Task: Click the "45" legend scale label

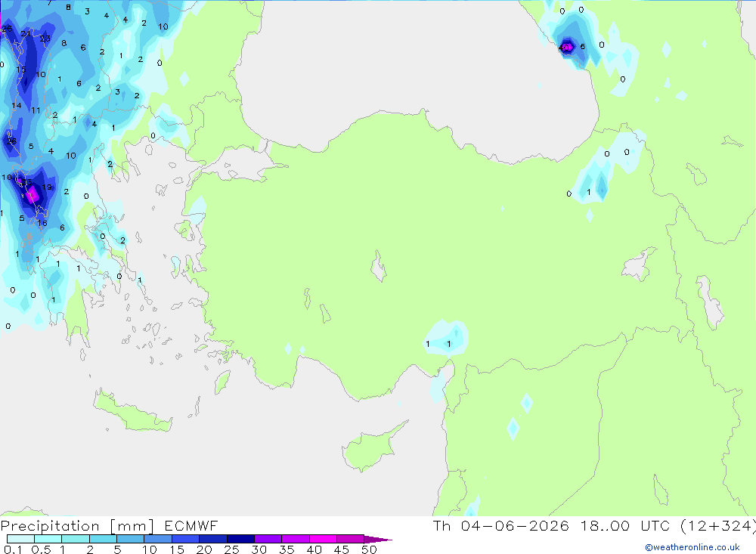Action: [x=342, y=549]
